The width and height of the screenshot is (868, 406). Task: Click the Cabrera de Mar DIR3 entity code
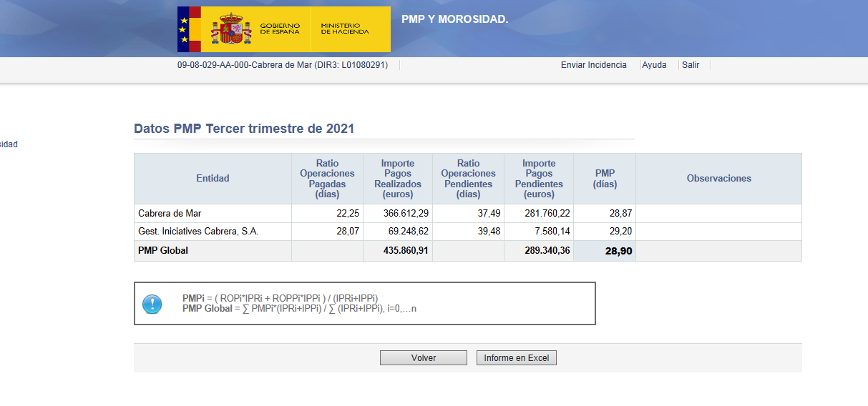pos(282,65)
